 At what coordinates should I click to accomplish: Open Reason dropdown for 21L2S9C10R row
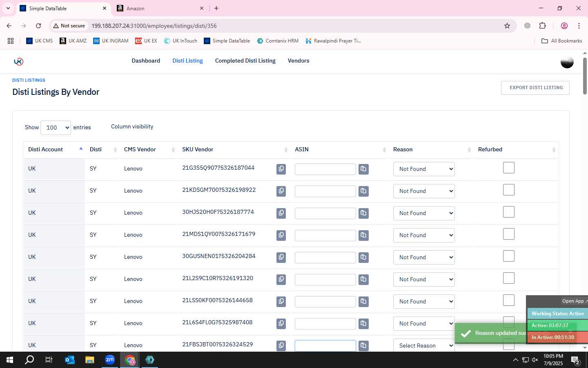coord(424,279)
